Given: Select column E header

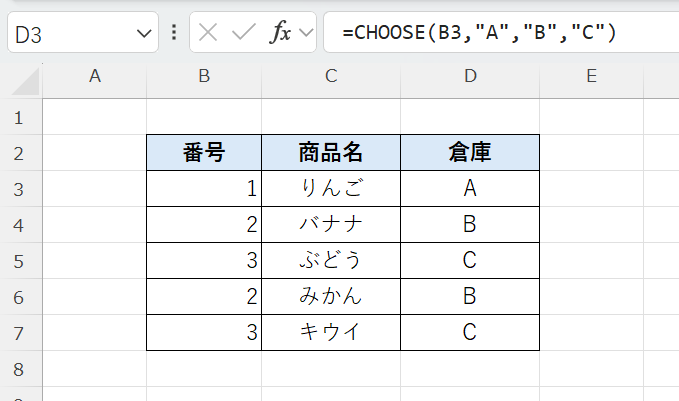Looking at the screenshot, I should [x=591, y=76].
